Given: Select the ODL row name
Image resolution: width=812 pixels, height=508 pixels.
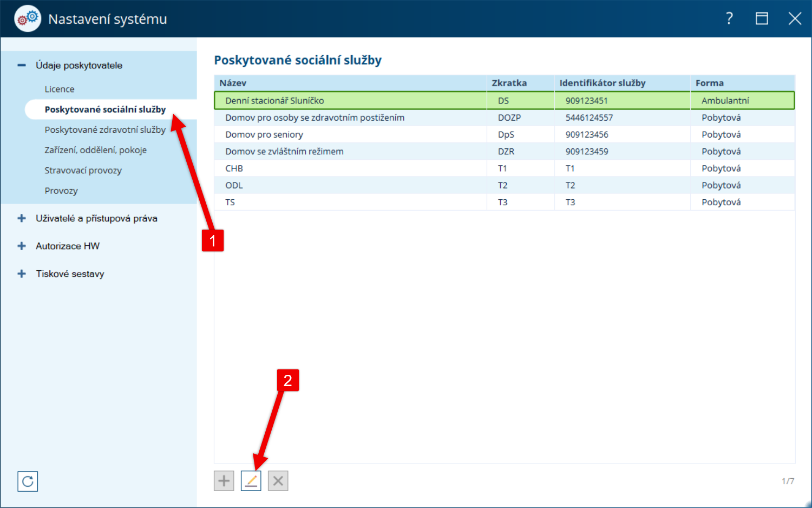Looking at the screenshot, I should pos(234,185).
